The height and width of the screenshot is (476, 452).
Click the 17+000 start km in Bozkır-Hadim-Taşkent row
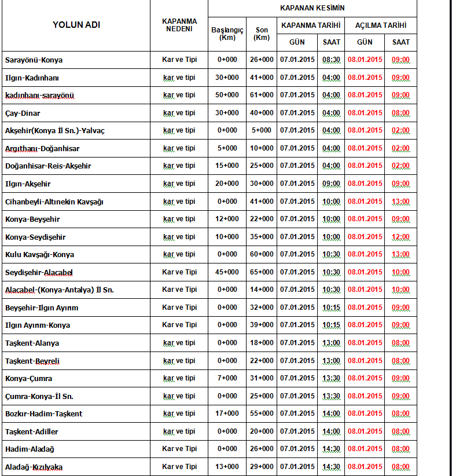point(227,413)
